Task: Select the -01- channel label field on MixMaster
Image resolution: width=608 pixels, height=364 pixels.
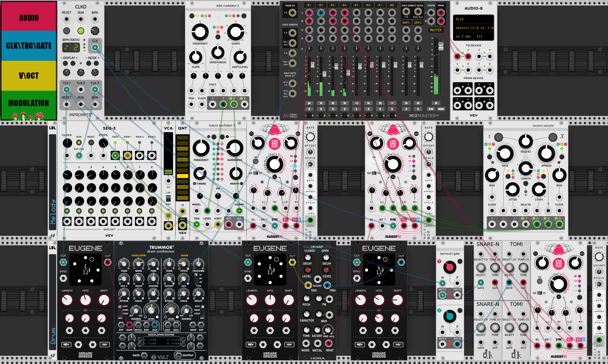Action: tap(309, 5)
